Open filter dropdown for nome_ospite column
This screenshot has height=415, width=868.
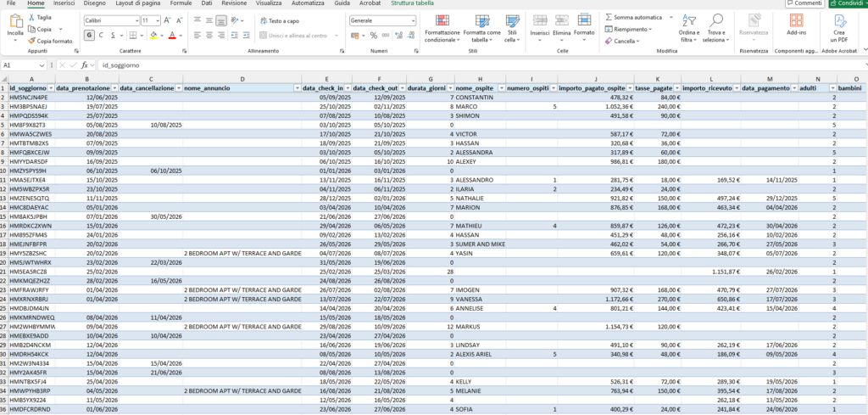pos(501,88)
